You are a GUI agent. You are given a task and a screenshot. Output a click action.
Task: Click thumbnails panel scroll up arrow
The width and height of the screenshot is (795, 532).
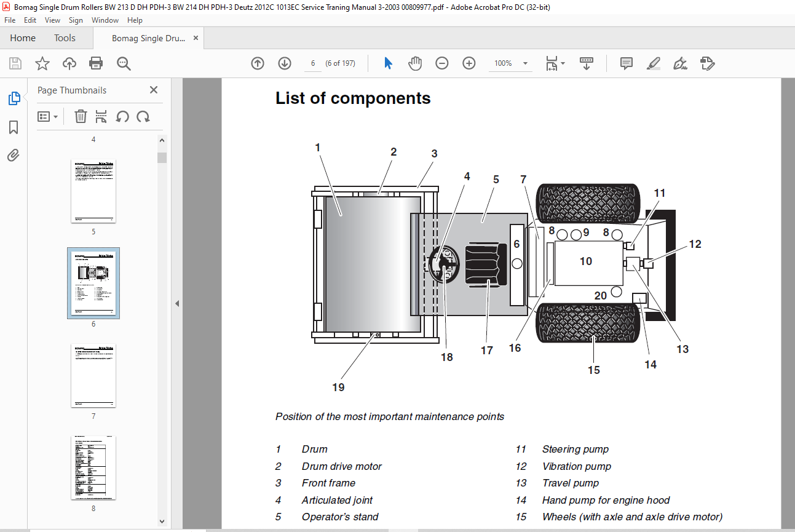(x=162, y=140)
